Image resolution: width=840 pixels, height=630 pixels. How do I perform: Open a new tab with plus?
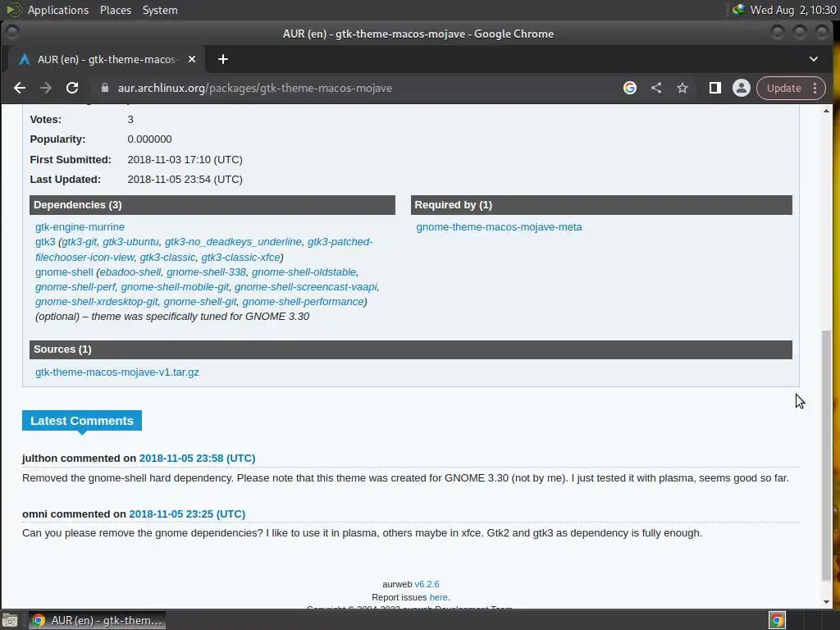coord(223,59)
